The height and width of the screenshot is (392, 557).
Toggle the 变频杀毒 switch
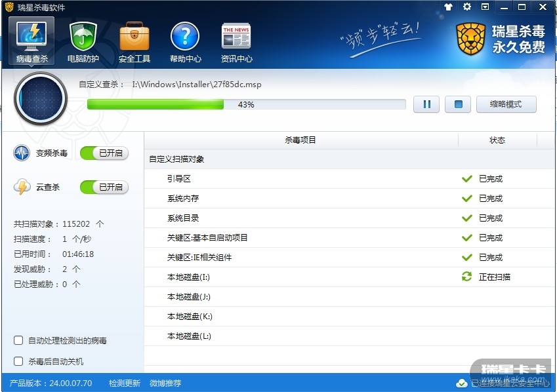104,153
